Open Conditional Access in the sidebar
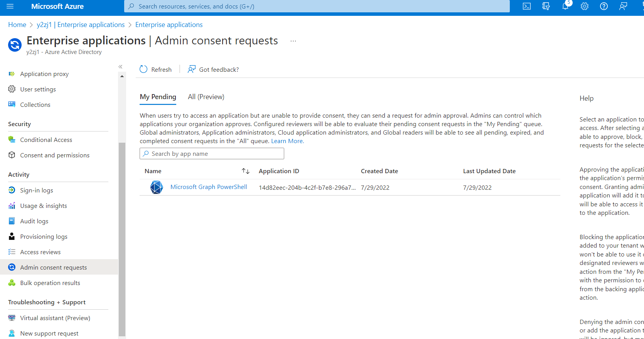The image size is (644, 339). coord(46,140)
